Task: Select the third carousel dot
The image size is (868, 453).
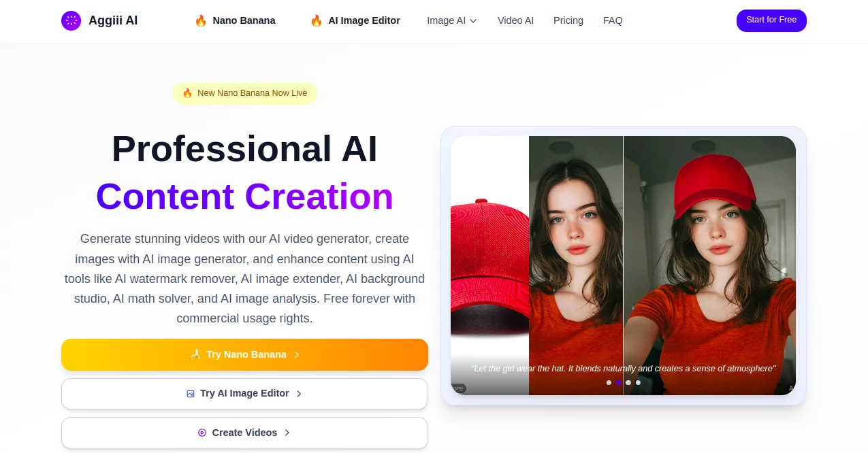Action: pyautogui.click(x=628, y=382)
